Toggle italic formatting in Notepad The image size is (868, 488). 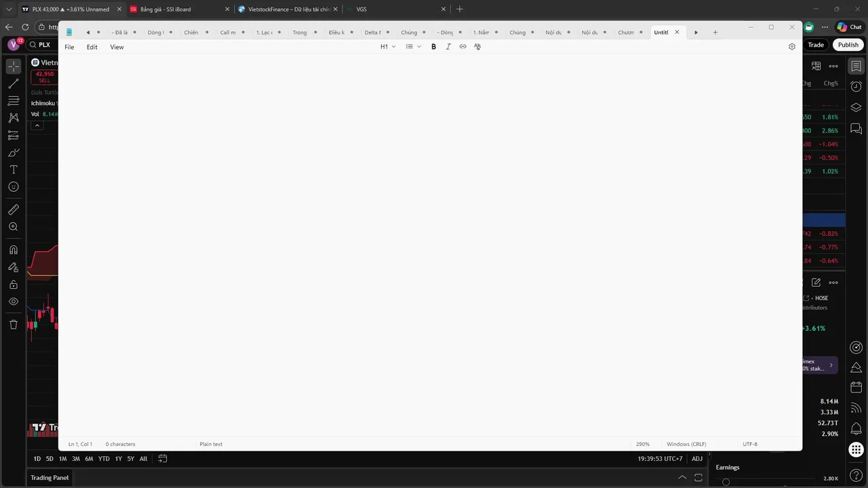(448, 47)
